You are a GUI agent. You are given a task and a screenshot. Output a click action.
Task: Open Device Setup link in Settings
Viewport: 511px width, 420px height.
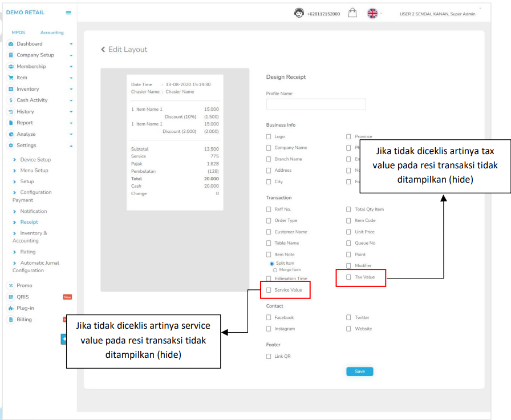[x=35, y=160]
